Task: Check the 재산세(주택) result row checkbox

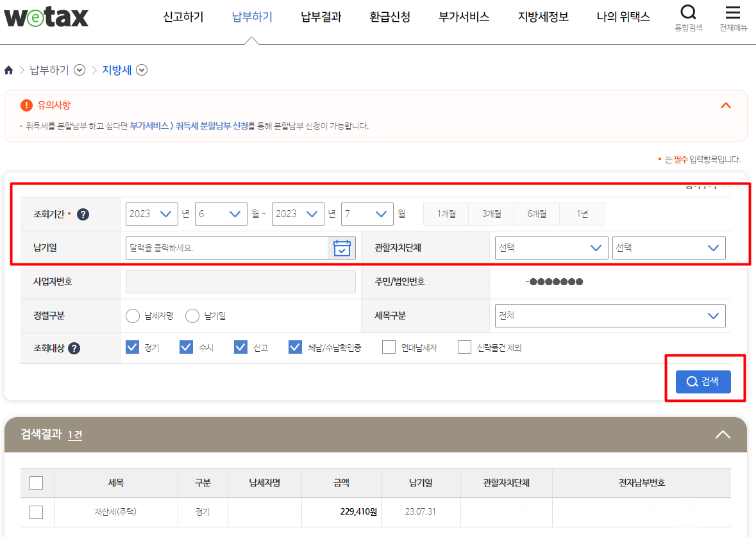Action: pos(36,512)
